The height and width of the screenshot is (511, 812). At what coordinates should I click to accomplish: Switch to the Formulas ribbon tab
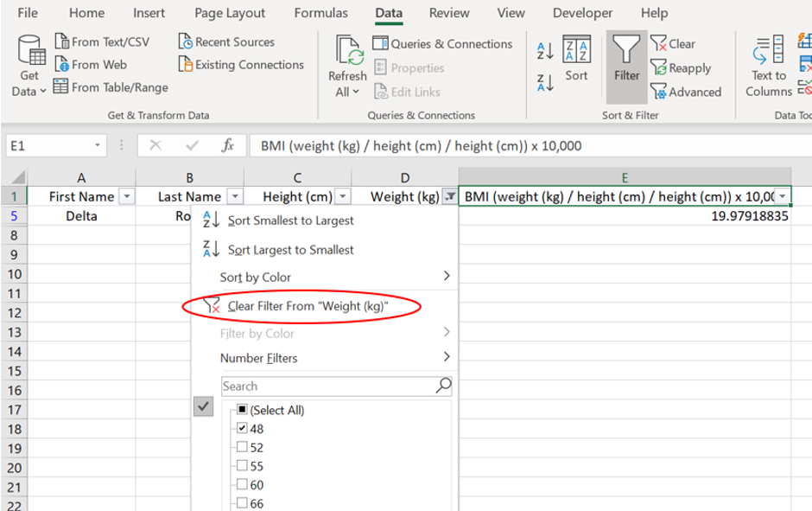320,13
